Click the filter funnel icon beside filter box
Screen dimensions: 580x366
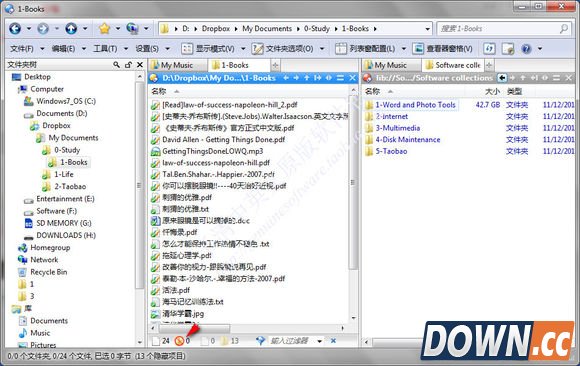pyautogui.click(x=260, y=340)
